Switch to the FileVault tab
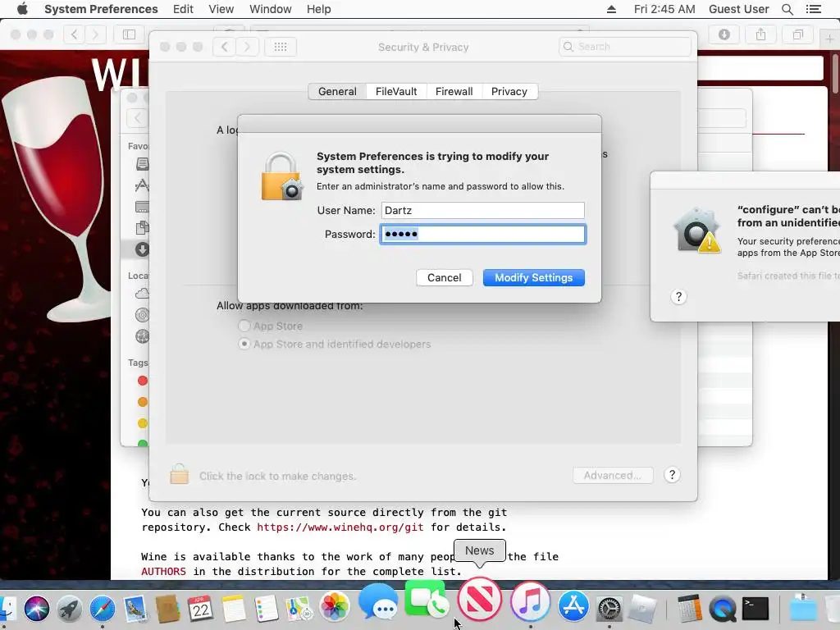The image size is (840, 630). click(x=396, y=92)
